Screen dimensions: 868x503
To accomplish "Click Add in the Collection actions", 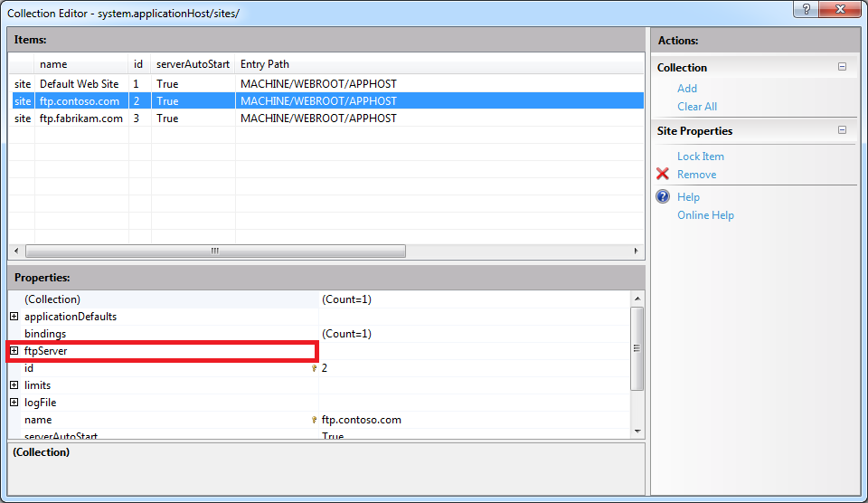I will pos(687,89).
